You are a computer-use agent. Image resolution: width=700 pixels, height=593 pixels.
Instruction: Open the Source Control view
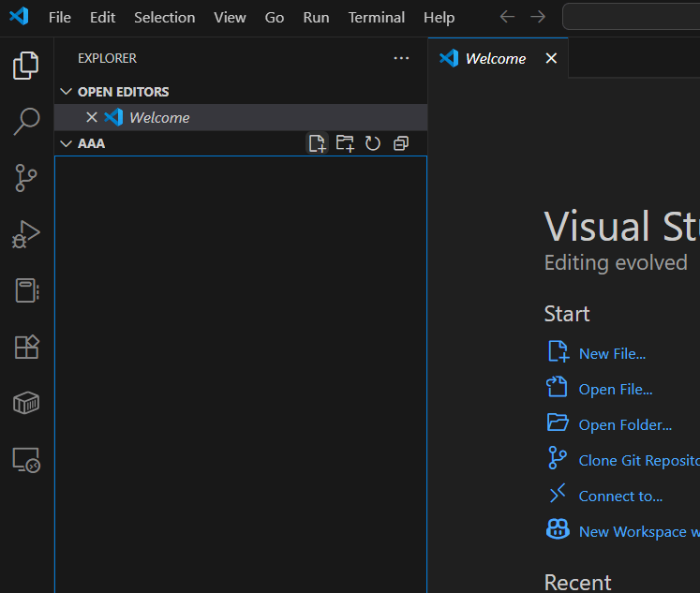coord(26,178)
